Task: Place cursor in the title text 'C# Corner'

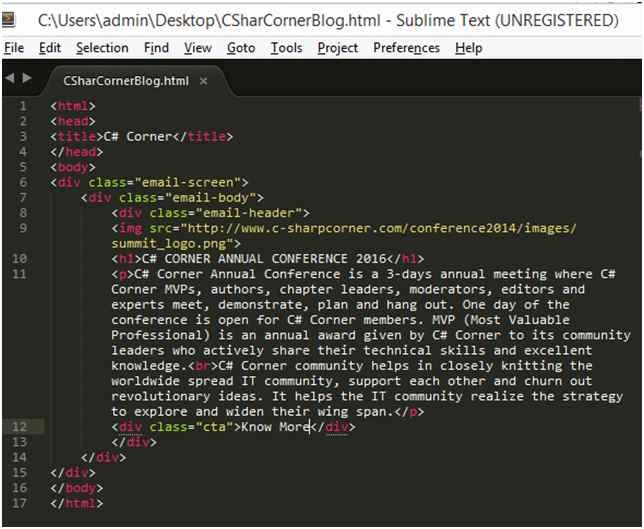Action: point(138,137)
